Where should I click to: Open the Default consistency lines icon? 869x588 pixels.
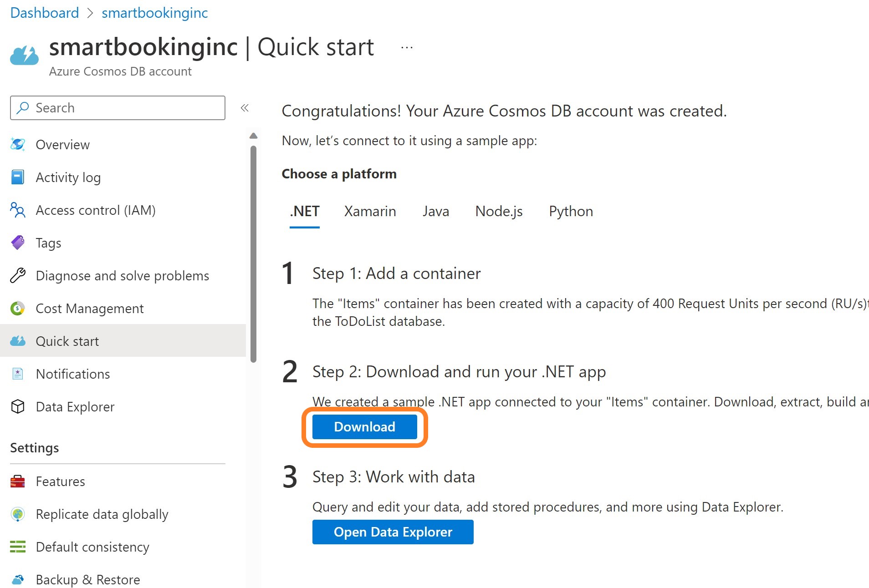pos(18,547)
